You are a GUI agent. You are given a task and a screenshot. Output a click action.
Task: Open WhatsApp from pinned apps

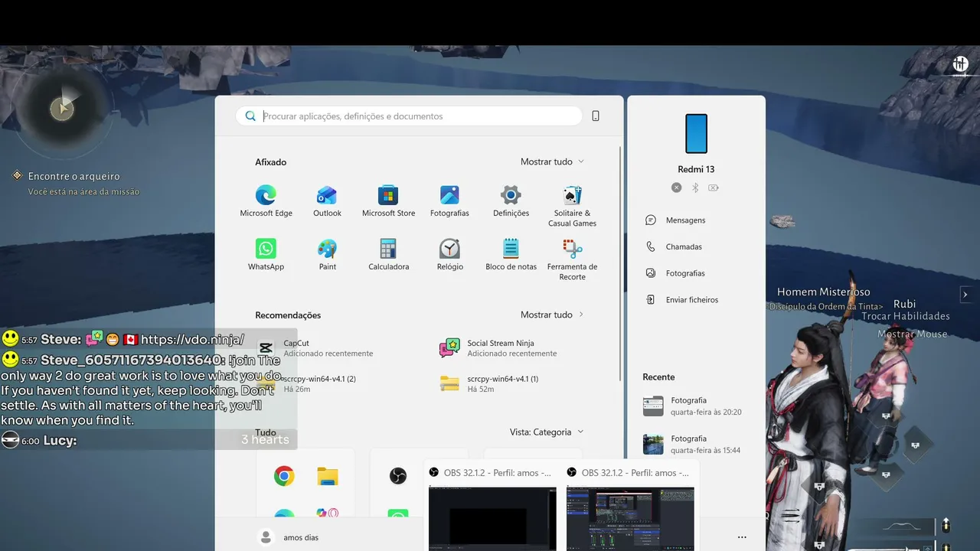(266, 255)
